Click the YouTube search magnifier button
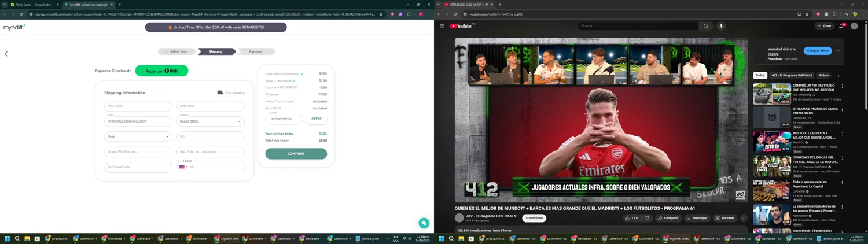The height and width of the screenshot is (244, 868). click(x=705, y=26)
